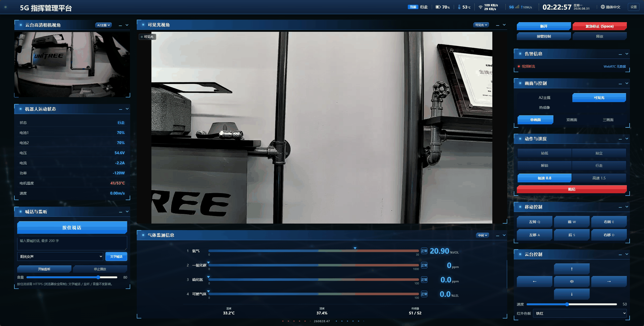Pan the gimbal right with the → arrow
The width and height of the screenshot is (644, 326).
[x=609, y=281]
